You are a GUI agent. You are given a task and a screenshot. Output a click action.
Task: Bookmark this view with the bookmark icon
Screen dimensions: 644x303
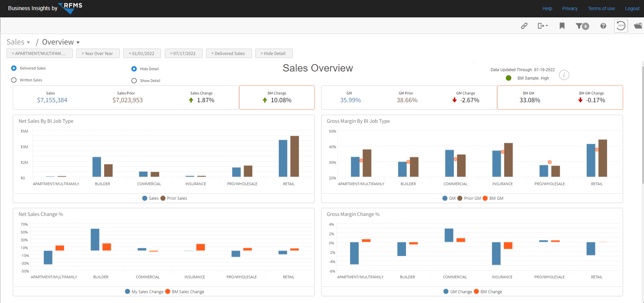click(x=562, y=26)
